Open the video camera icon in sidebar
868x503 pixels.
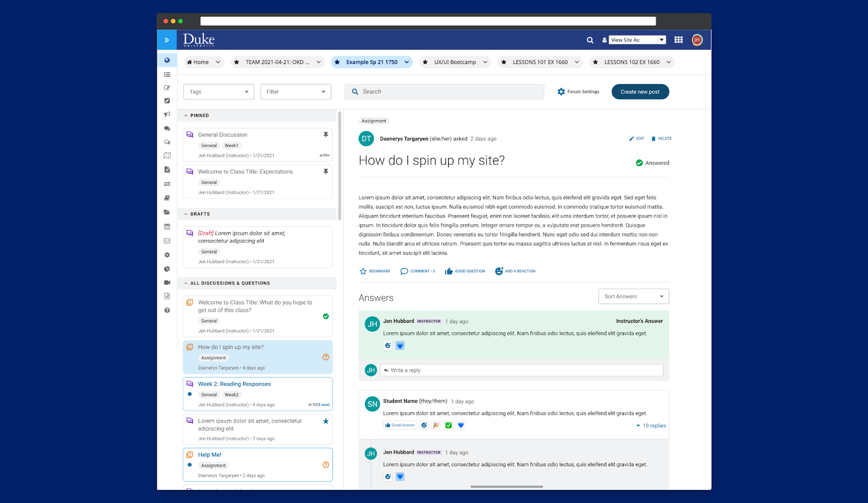click(167, 283)
